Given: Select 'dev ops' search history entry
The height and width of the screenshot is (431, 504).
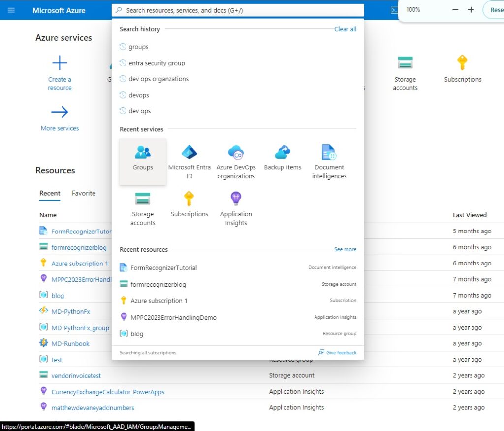Looking at the screenshot, I should (139, 111).
